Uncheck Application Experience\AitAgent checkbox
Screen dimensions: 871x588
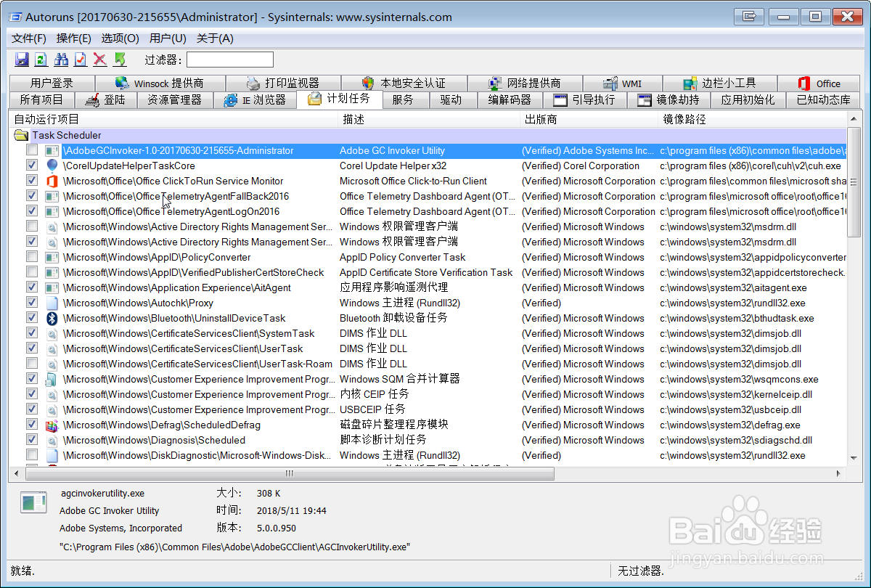click(32, 287)
